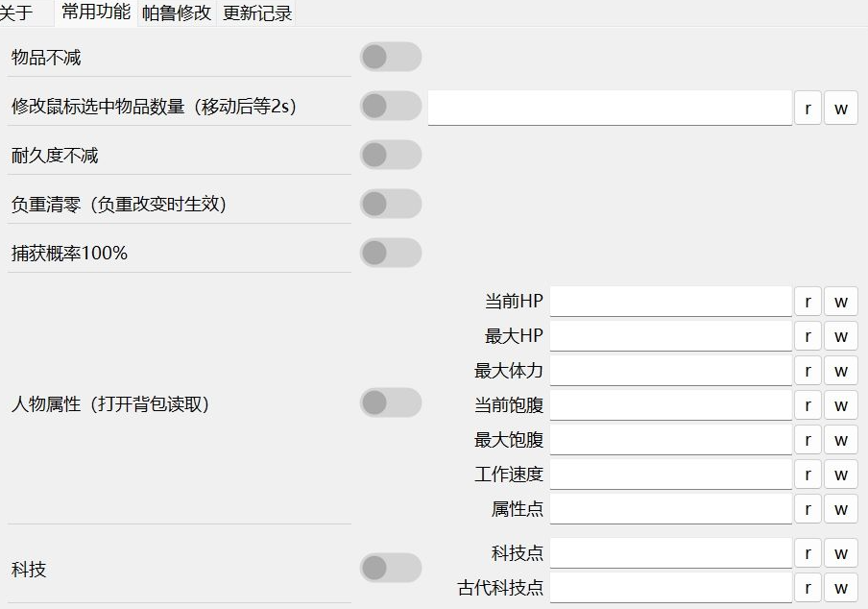Enable the 科技 toggle
This screenshot has height=609, width=868.
pyautogui.click(x=391, y=569)
